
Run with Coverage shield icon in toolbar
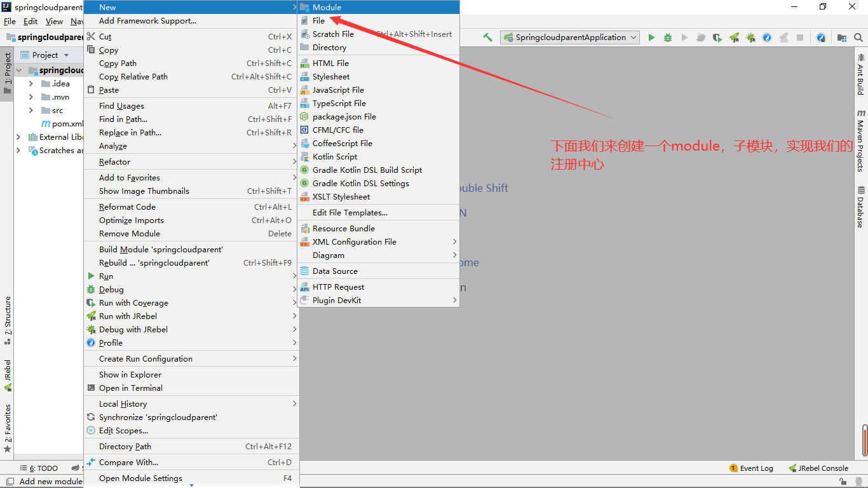(717, 37)
